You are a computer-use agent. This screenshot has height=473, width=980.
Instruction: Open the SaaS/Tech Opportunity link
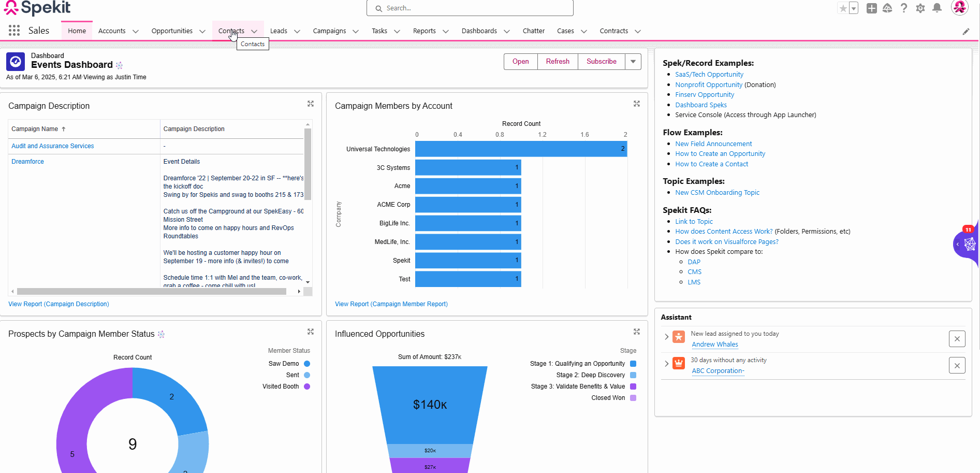coord(709,75)
